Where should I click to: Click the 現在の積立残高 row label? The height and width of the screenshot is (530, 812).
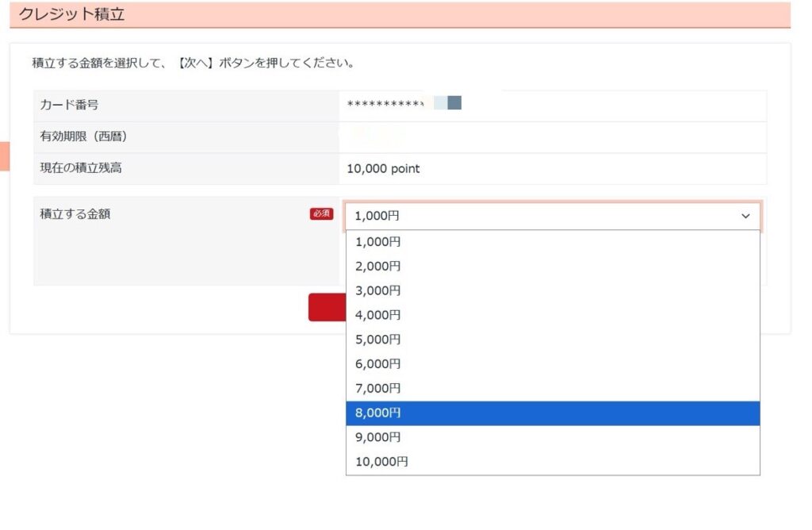[81, 167]
